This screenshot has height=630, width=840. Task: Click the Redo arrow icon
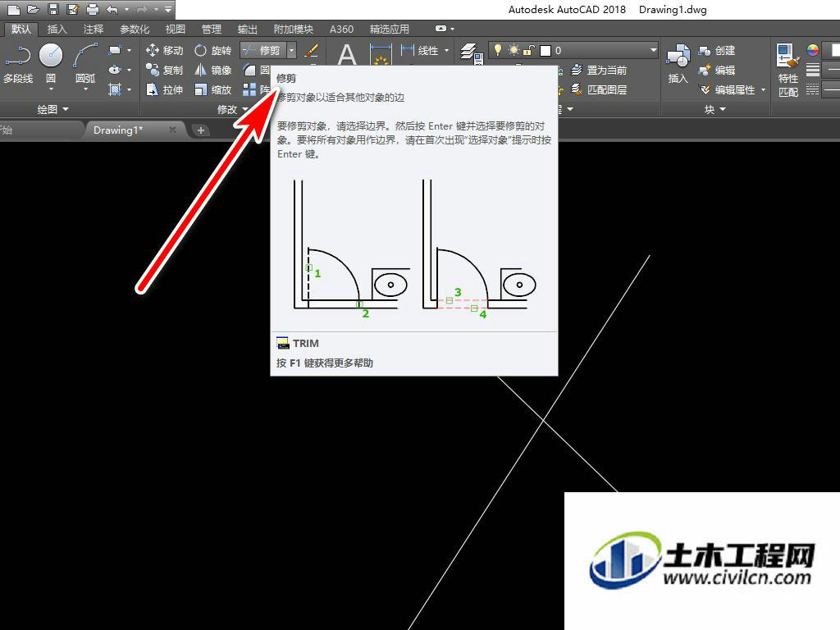click(142, 9)
